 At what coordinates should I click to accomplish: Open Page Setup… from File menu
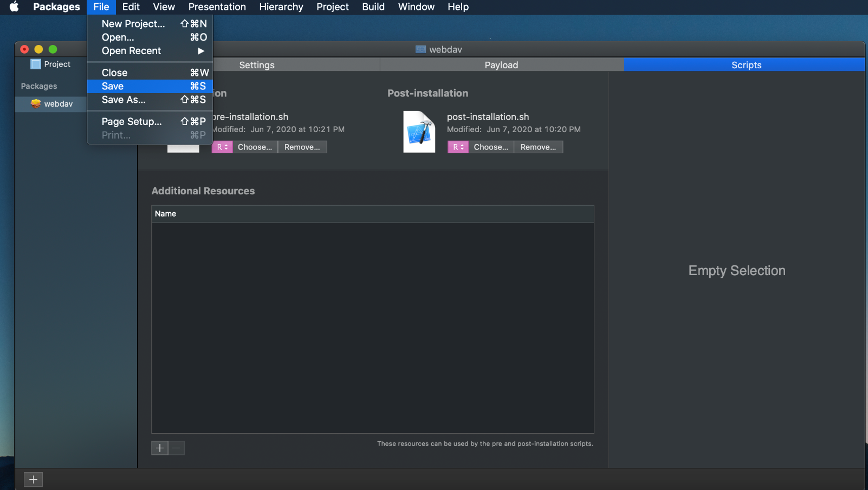(x=150, y=121)
